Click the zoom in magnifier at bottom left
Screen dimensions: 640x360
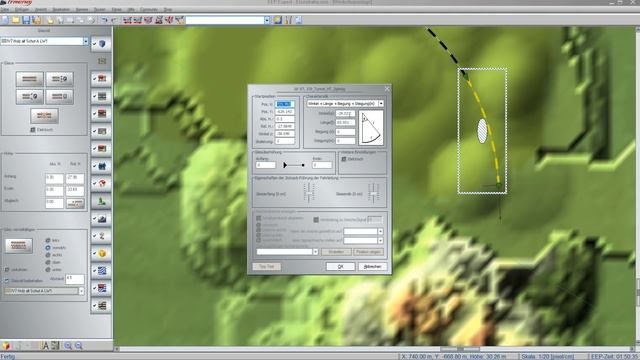(x=68, y=346)
